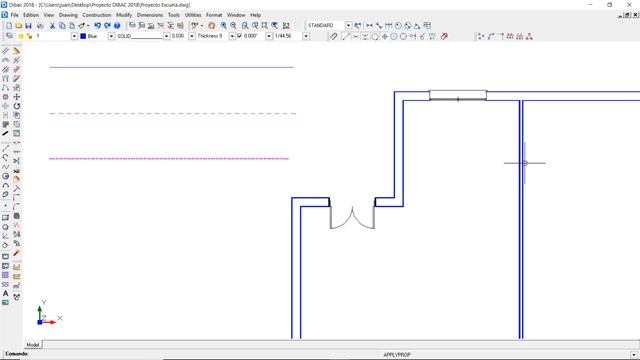Click the Print icon
640x360 pixels.
[40, 26]
